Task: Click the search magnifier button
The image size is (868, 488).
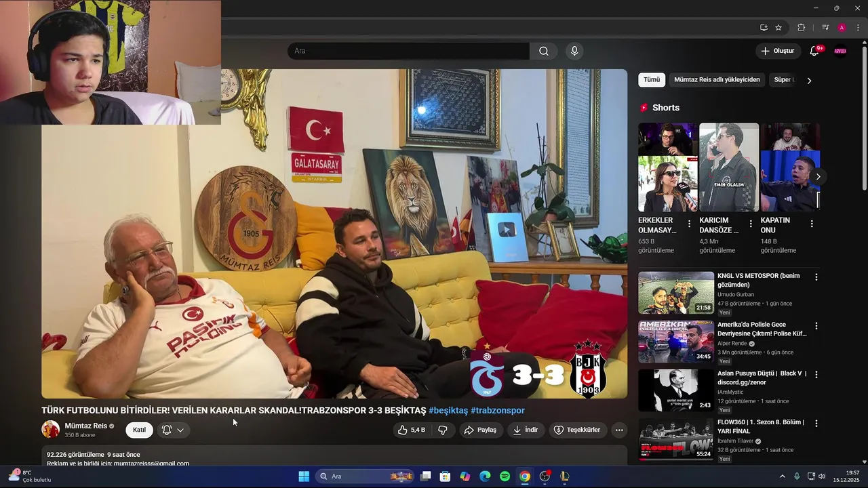Action: click(544, 51)
